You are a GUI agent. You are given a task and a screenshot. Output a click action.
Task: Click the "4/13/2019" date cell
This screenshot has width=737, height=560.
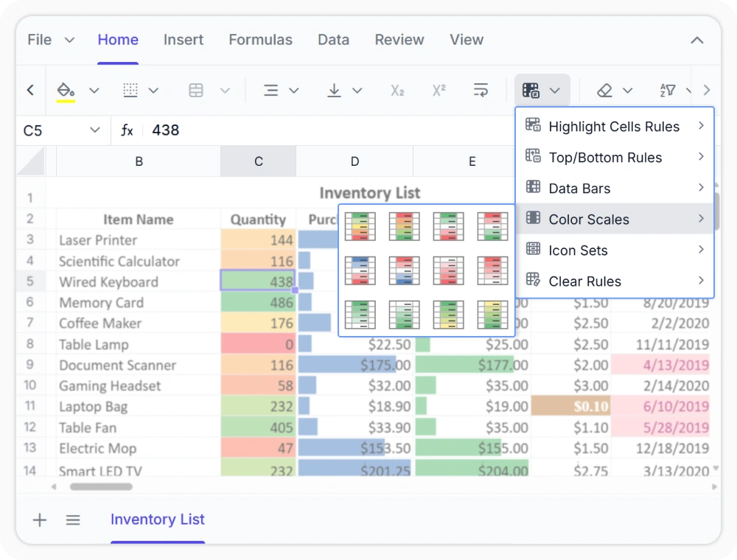(660, 365)
